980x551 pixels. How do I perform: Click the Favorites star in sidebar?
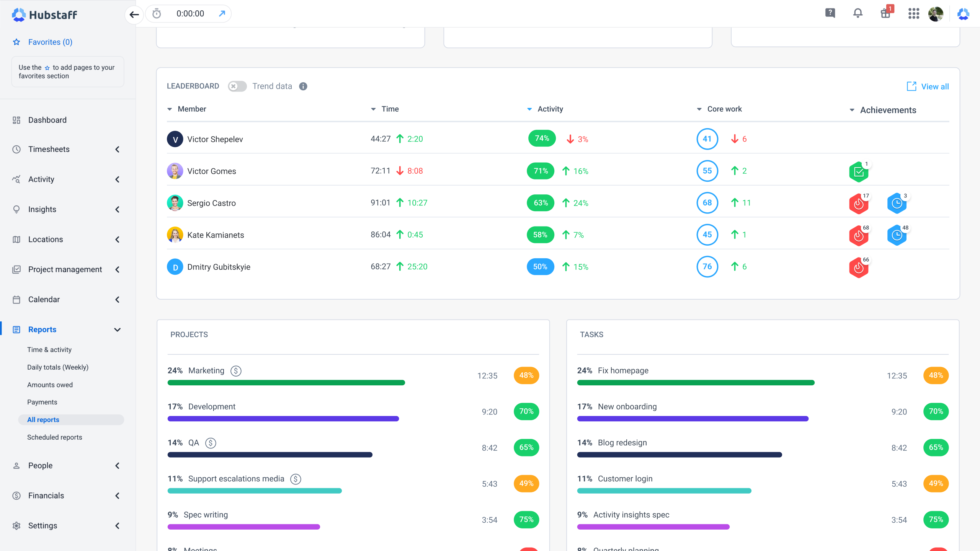[16, 42]
